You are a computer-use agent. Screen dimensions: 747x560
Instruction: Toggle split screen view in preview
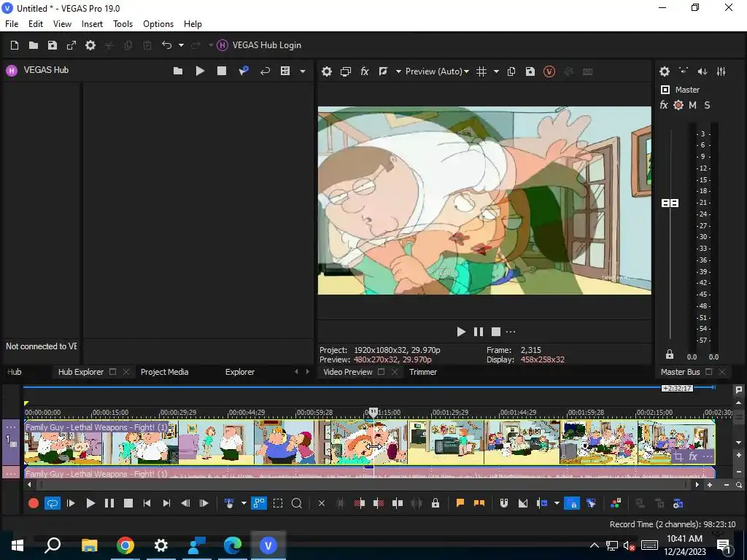pyautogui.click(x=383, y=71)
